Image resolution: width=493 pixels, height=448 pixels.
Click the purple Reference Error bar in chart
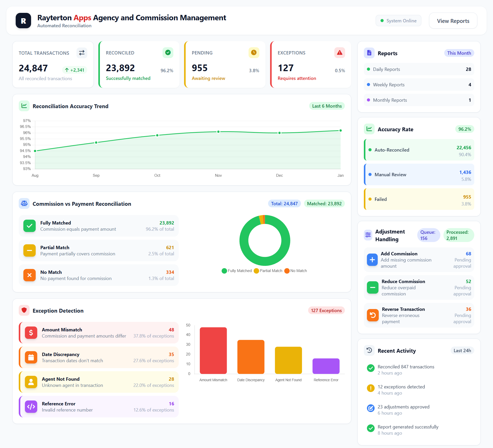coord(326,366)
